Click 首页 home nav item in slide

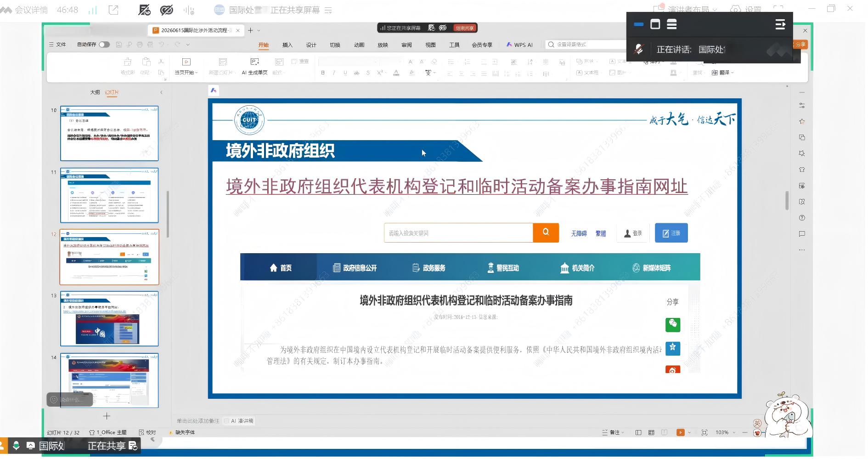pyautogui.click(x=281, y=267)
